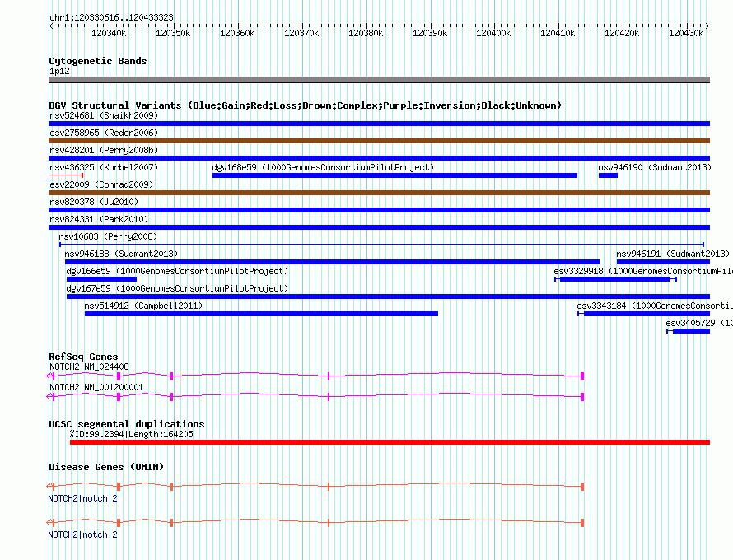
Task: Select the blue nsv946188 bar
Action: (x=332, y=262)
